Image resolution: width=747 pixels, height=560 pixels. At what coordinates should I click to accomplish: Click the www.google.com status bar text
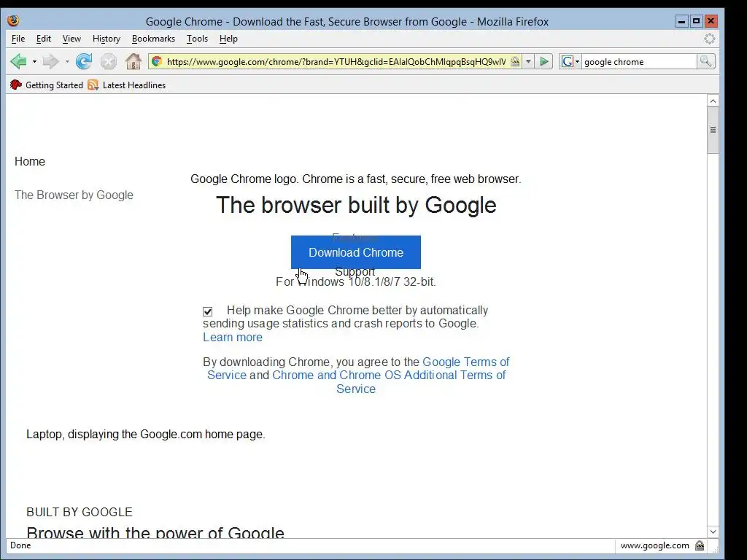tap(654, 545)
